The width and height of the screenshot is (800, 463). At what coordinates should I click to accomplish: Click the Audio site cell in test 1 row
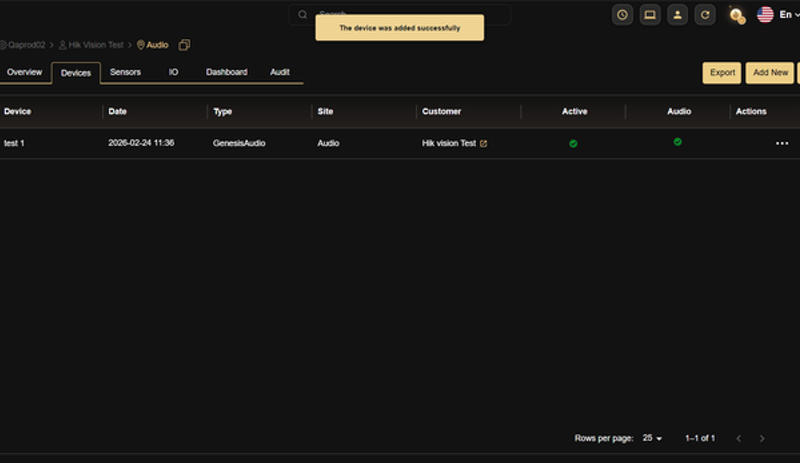point(328,143)
